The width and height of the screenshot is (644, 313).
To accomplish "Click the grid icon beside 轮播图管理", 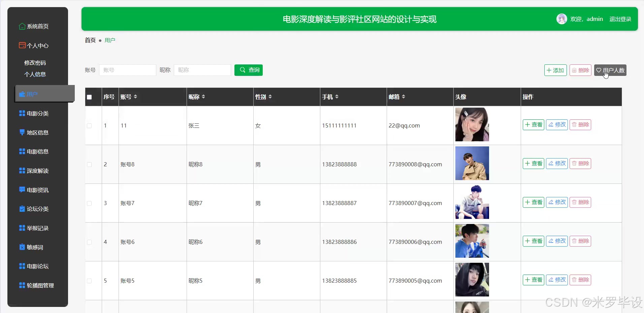I will click(22, 285).
